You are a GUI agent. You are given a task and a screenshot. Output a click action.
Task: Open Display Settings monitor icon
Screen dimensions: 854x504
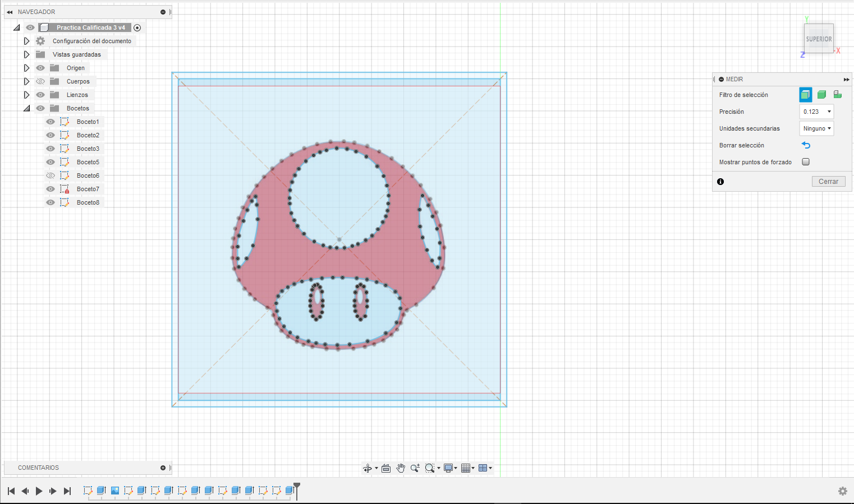(448, 468)
